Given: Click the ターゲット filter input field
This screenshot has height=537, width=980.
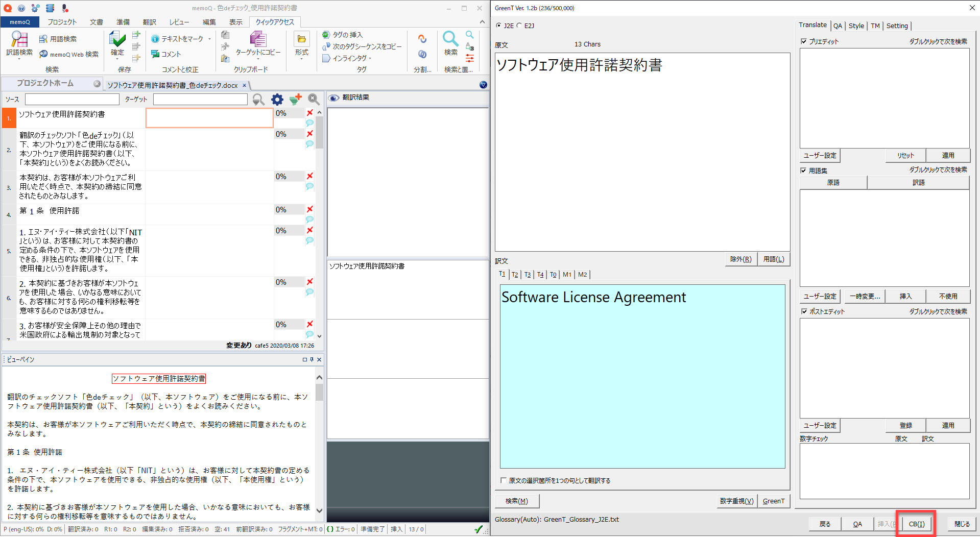Looking at the screenshot, I should tap(200, 100).
